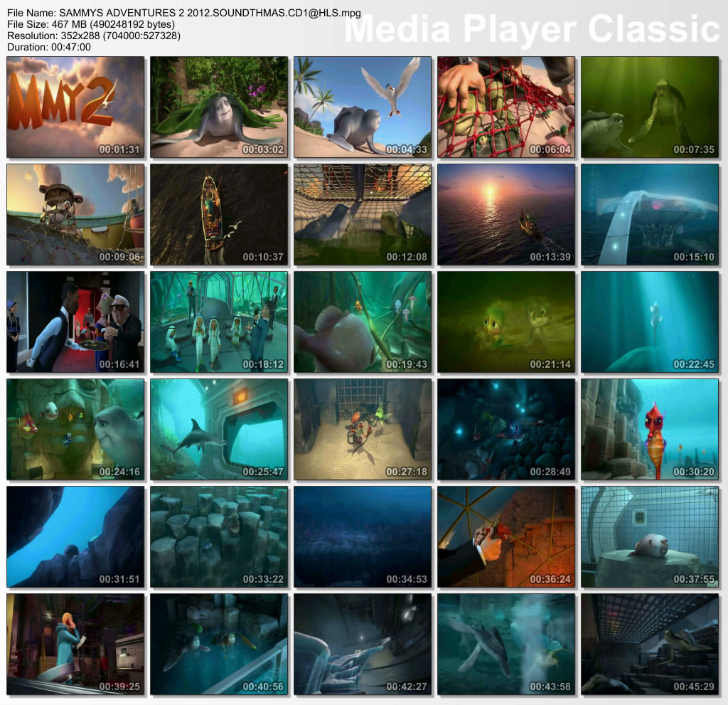Viewport: 728px width, 705px height.
Task: Choose the cage gate frame 00:27:18
Action: click(x=363, y=429)
